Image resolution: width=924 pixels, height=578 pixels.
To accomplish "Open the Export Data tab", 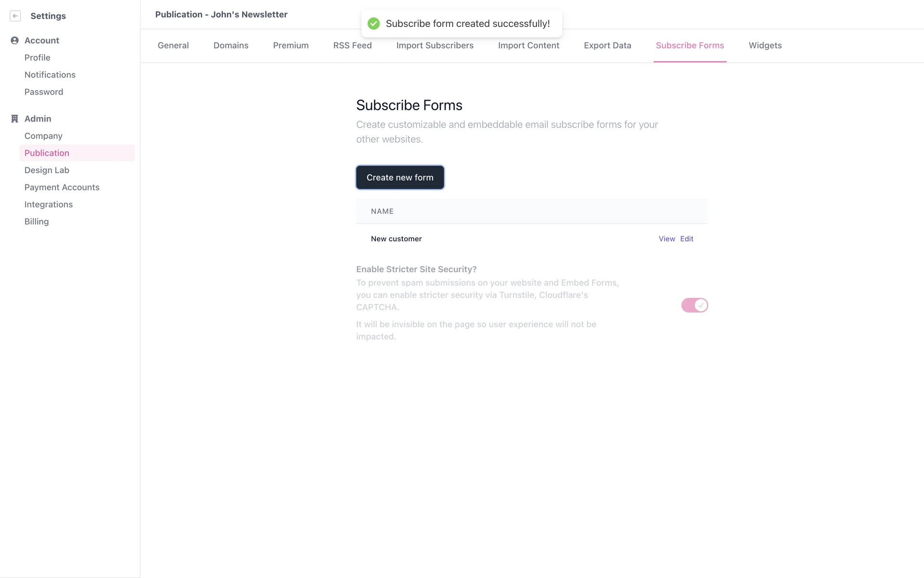I will click(x=607, y=45).
